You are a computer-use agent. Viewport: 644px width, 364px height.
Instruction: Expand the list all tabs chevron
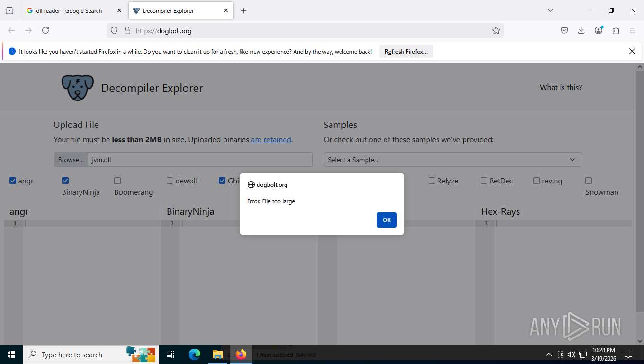click(550, 10)
